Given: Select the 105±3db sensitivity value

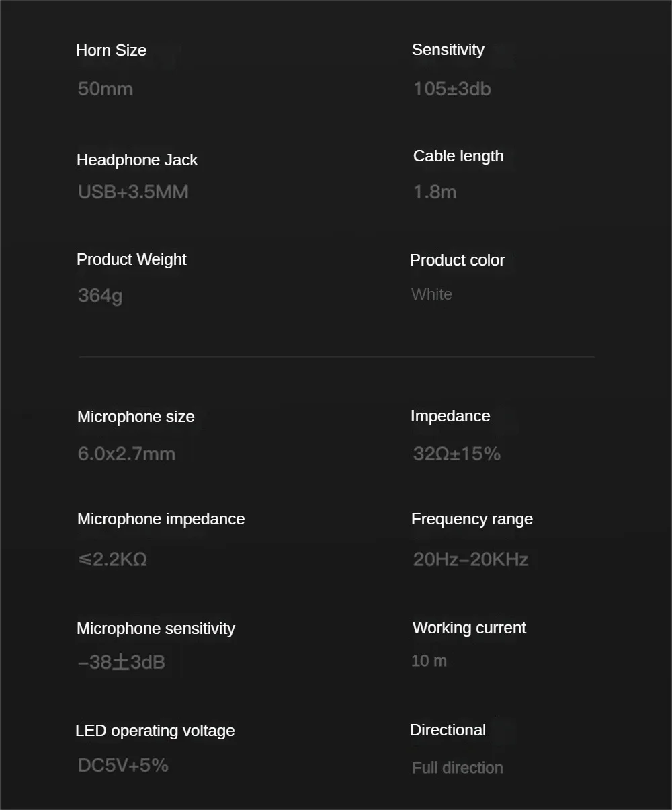Looking at the screenshot, I should pos(452,89).
